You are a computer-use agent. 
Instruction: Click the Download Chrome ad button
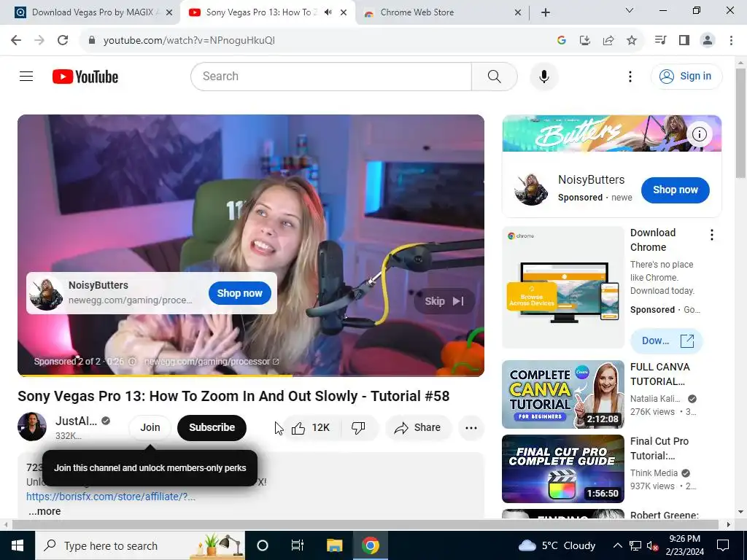click(666, 341)
